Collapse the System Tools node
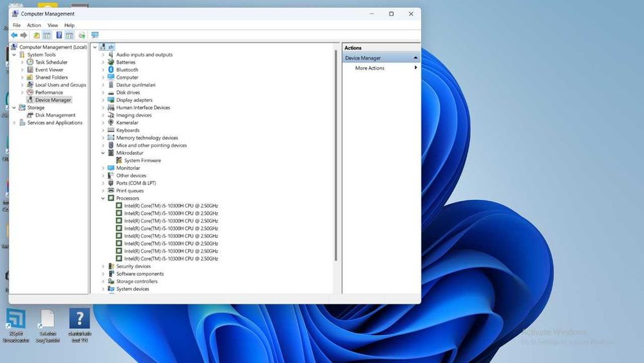The image size is (644, 363). 14,55
